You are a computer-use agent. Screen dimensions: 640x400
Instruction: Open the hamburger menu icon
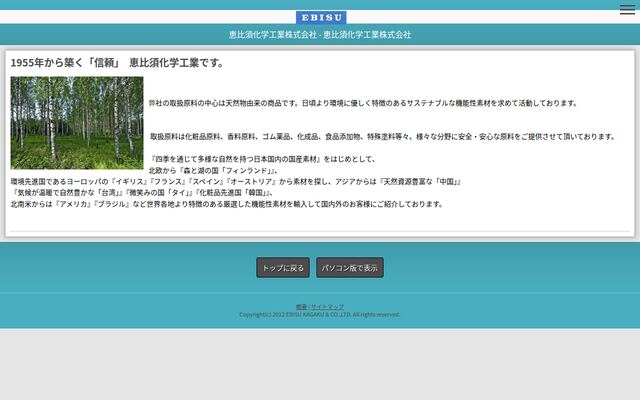tap(627, 10)
